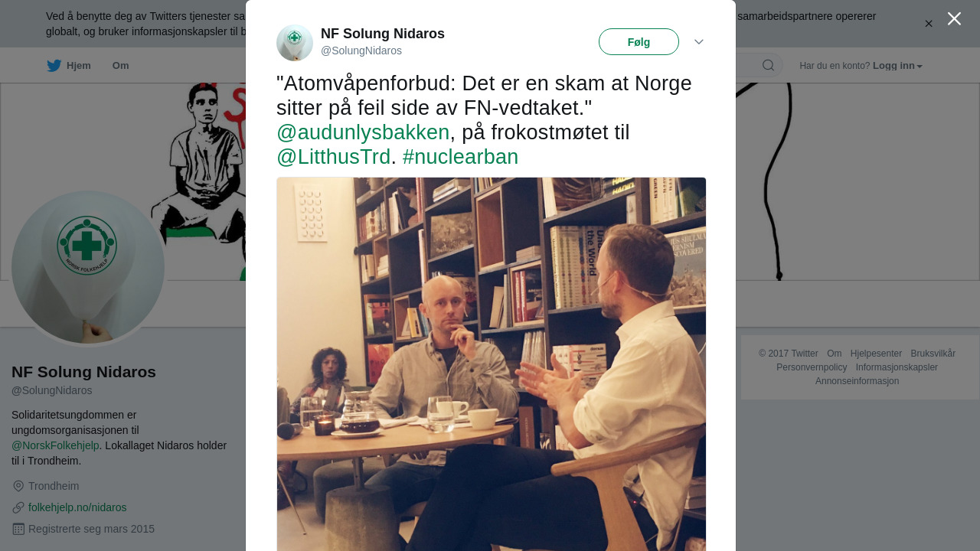This screenshot has height=551, width=980.
Task: Click the Twitter bird Hjem icon
Action: coord(54,66)
